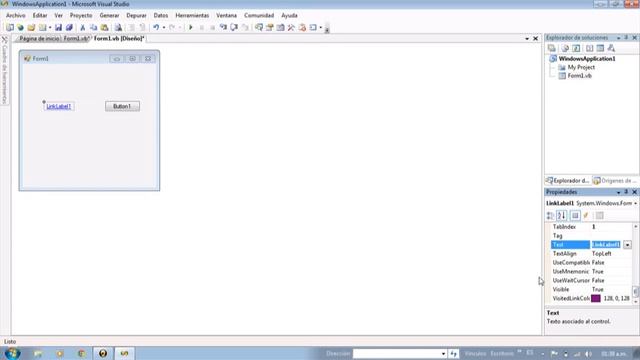
Task: Click the Copy toolbar icon
Action: click(93, 27)
